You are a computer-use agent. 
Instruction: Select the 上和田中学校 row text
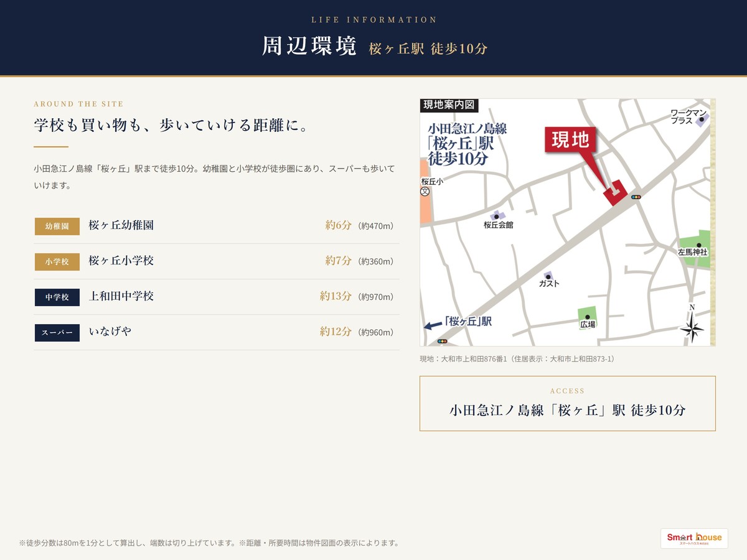click(x=121, y=296)
